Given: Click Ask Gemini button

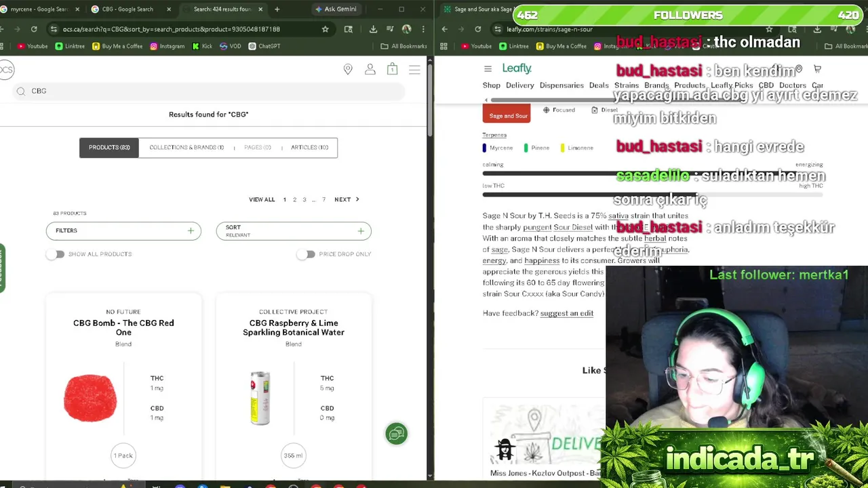Looking at the screenshot, I should tap(336, 9).
